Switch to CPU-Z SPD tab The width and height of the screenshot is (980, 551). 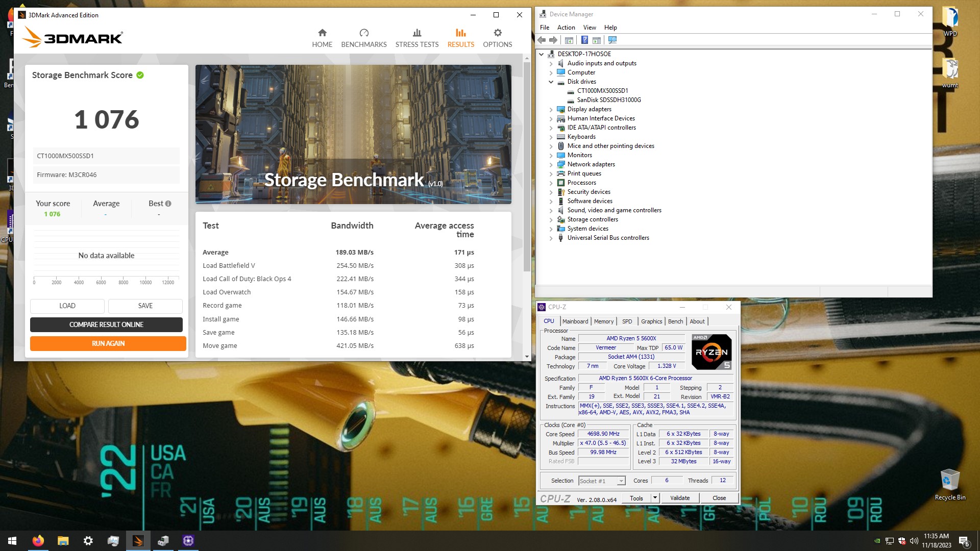[627, 321]
